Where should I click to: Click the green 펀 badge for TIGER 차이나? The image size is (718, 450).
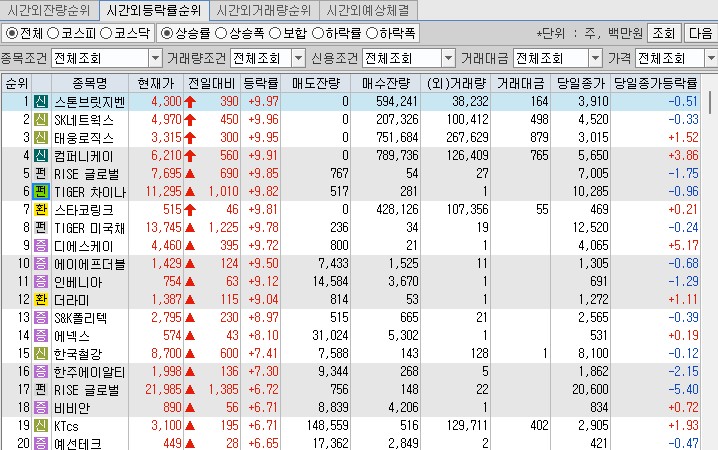coord(41,191)
